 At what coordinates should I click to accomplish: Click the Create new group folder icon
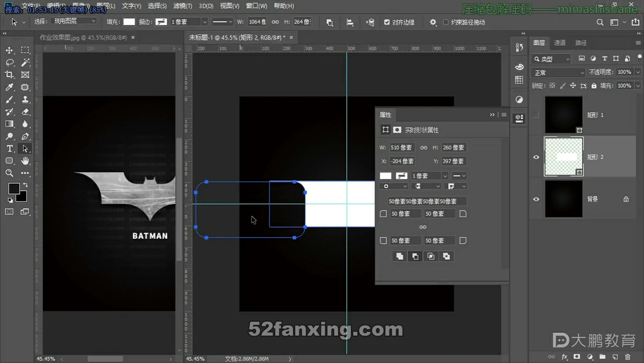click(x=602, y=357)
